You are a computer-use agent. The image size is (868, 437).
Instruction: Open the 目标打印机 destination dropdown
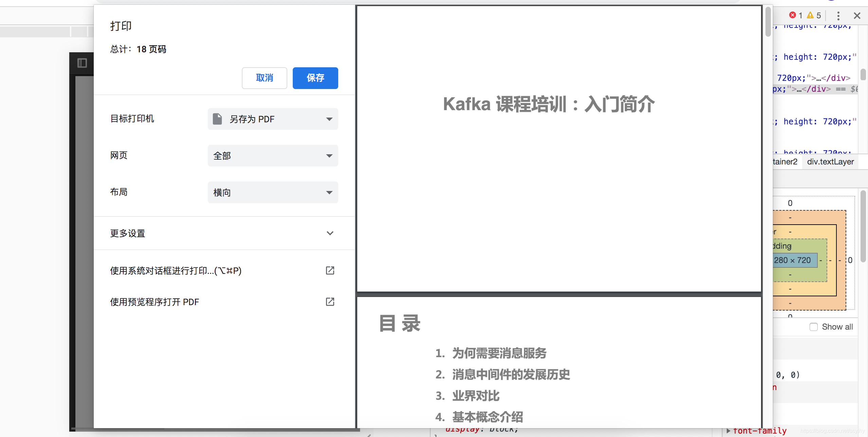point(273,119)
